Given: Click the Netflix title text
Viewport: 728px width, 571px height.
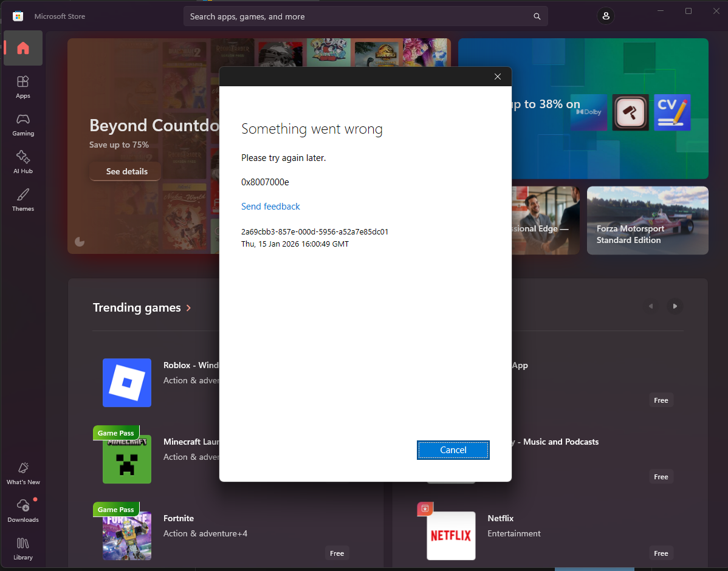Looking at the screenshot, I should pyautogui.click(x=501, y=518).
